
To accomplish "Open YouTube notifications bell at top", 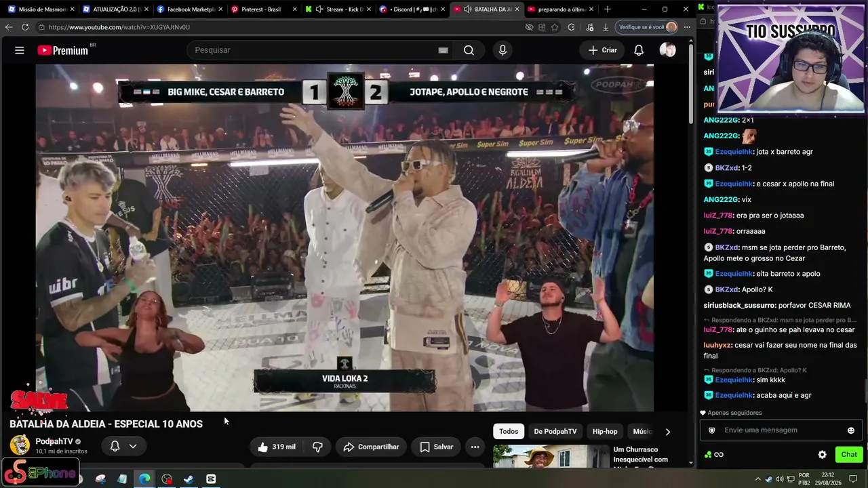I will point(639,50).
